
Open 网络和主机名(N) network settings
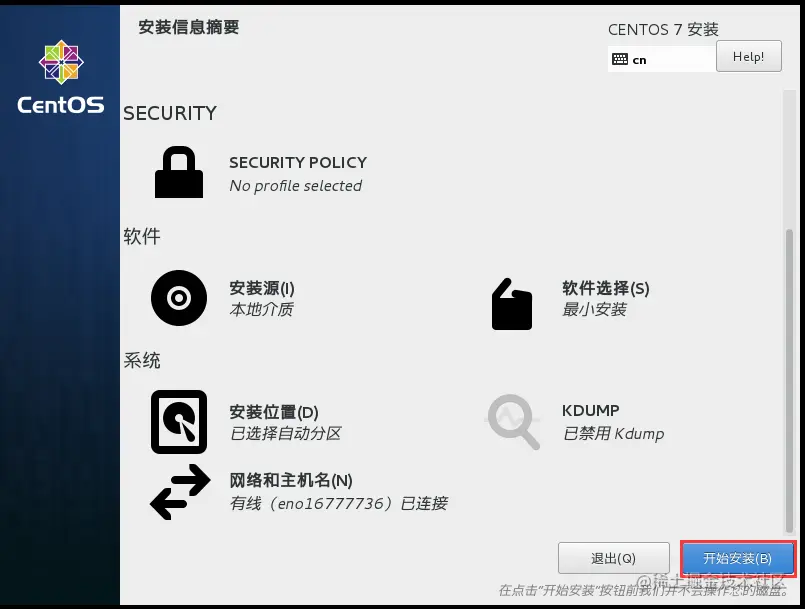point(291,481)
